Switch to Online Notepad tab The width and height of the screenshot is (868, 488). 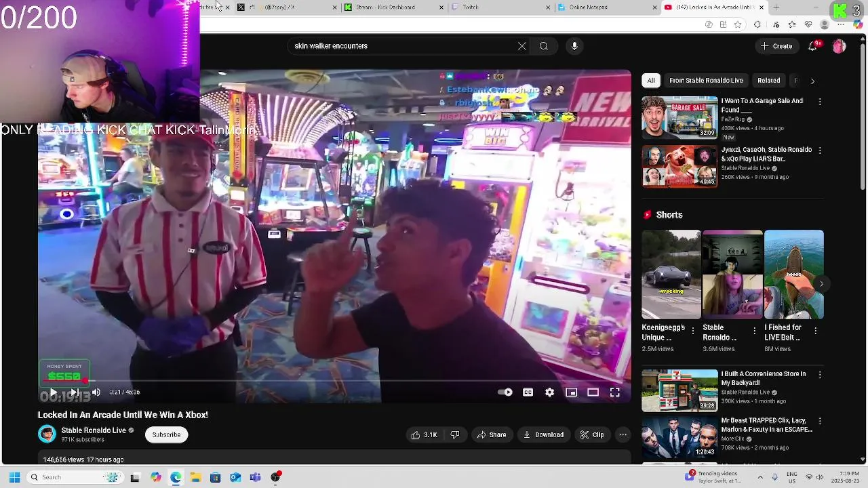607,7
